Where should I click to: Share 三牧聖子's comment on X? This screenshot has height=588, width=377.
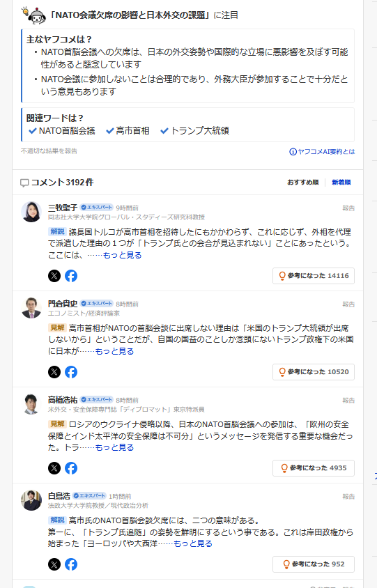coord(54,276)
